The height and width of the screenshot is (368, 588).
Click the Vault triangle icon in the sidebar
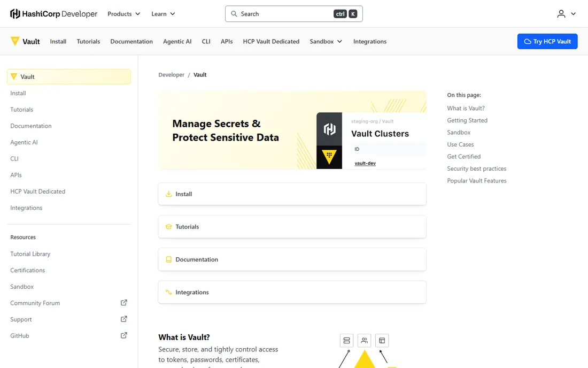click(14, 76)
